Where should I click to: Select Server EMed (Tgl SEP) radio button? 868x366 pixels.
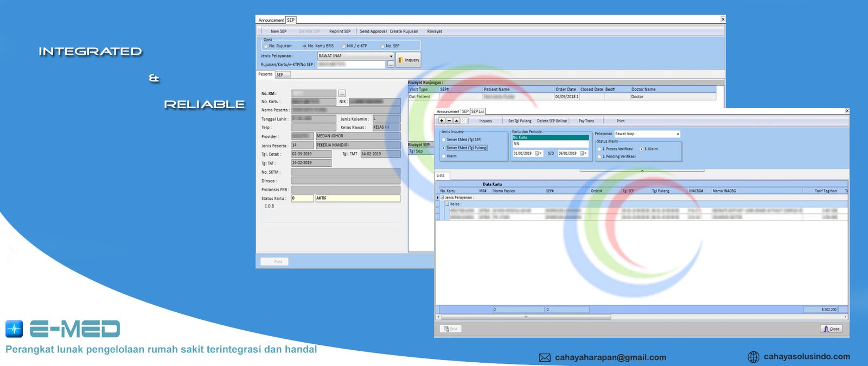click(444, 140)
